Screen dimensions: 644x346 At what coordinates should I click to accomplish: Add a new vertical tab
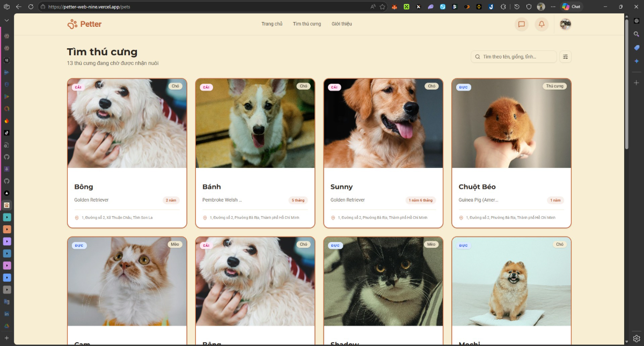tap(7, 338)
